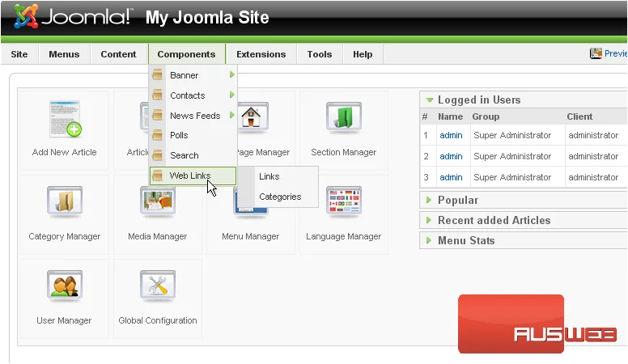Click the Client column header

tap(579, 116)
